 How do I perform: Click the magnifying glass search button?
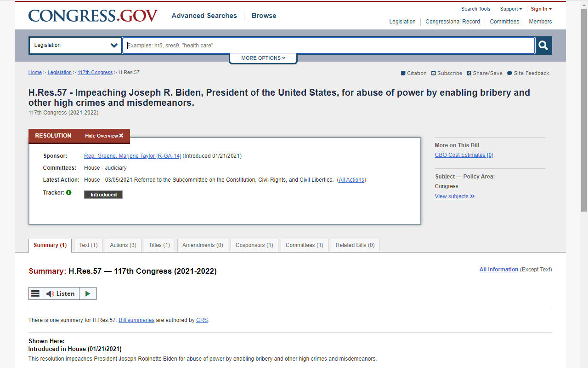[x=543, y=46]
